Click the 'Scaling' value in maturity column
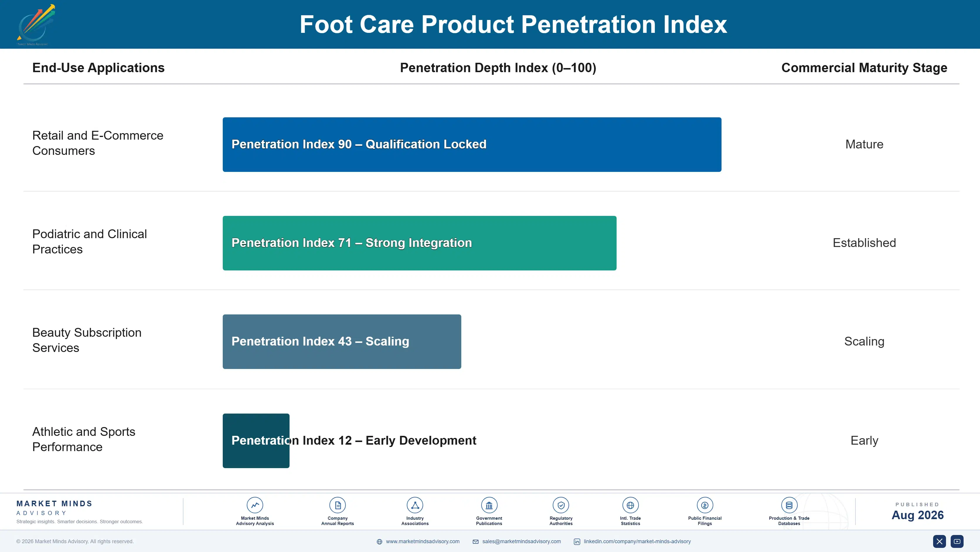This screenshot has height=552, width=980. point(864,341)
